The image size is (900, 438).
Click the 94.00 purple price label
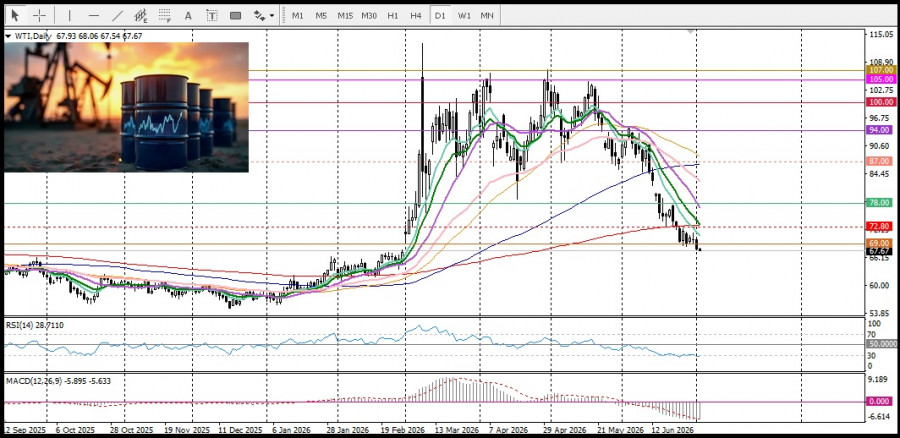point(881,130)
